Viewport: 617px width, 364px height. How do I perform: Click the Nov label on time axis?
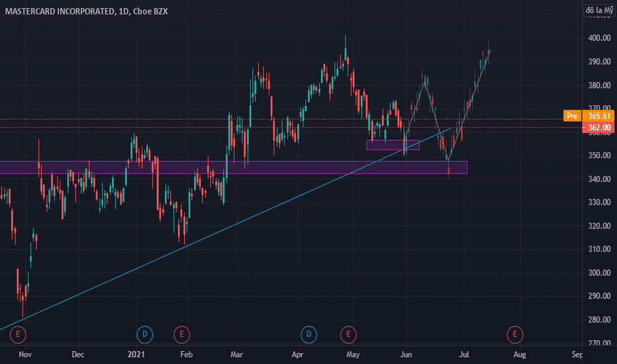[25, 355]
